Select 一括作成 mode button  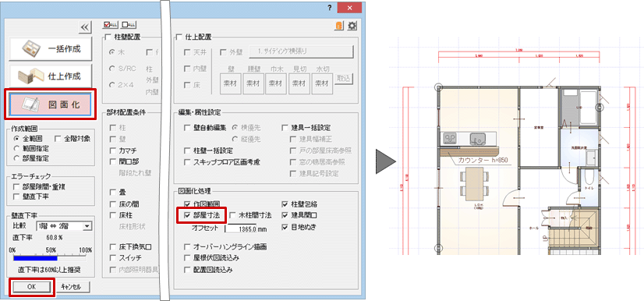tap(51, 49)
